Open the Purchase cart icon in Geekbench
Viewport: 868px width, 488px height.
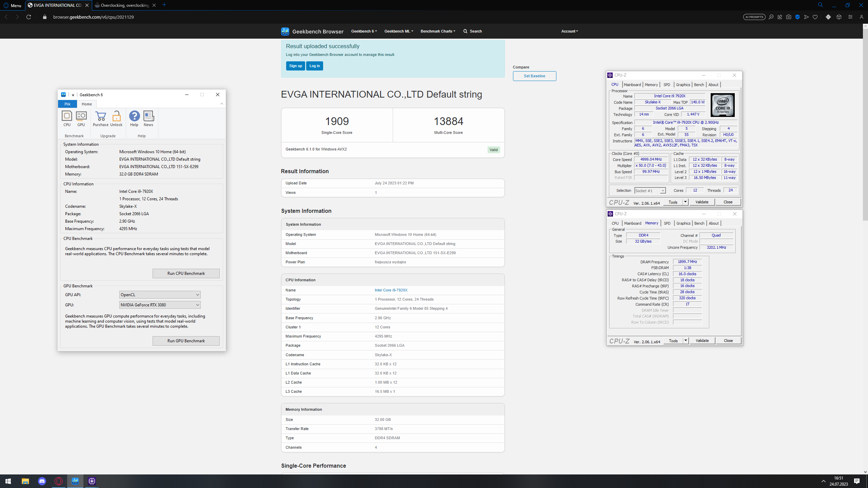[101, 119]
